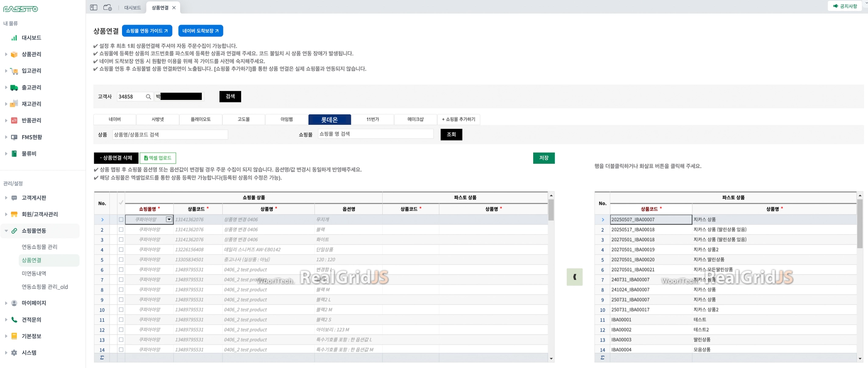Check the checkbox for shopping grid row 8
Image resolution: width=868 pixels, height=368 pixels.
[x=121, y=290]
